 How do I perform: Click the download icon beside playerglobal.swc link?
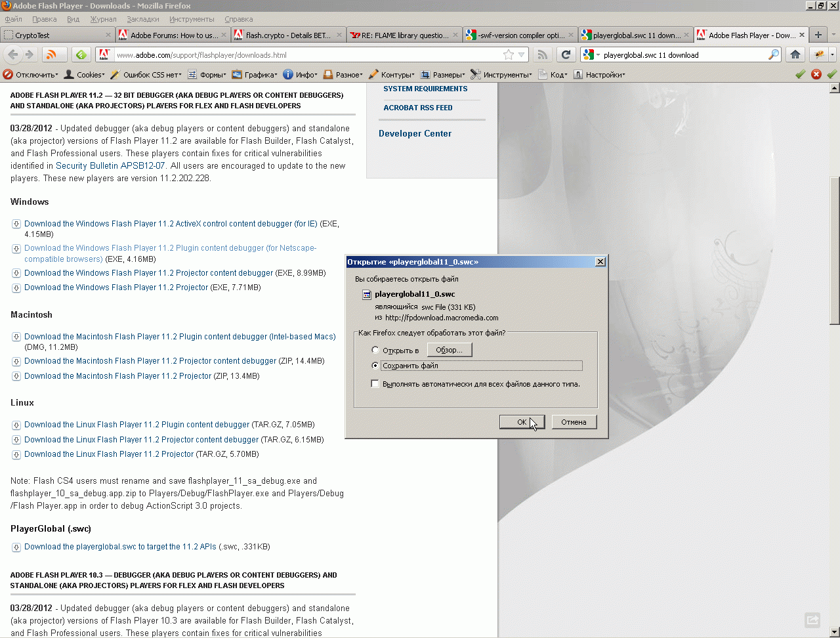(16, 547)
